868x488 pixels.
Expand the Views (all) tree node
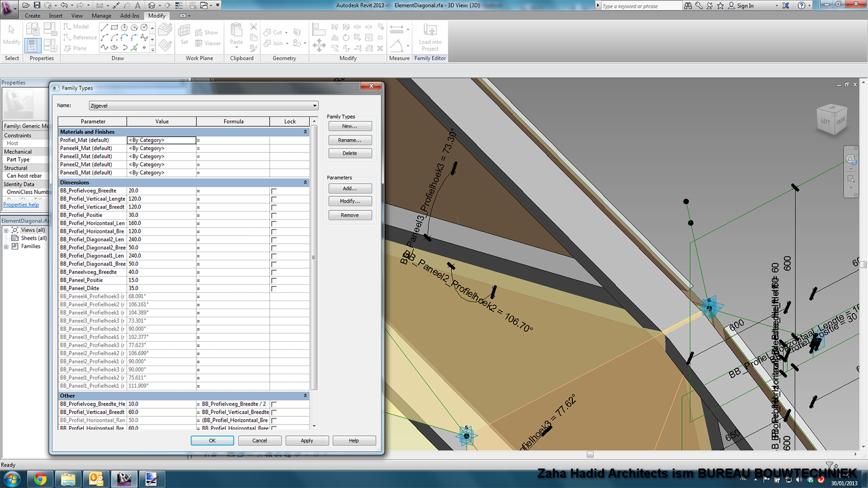click(x=6, y=230)
